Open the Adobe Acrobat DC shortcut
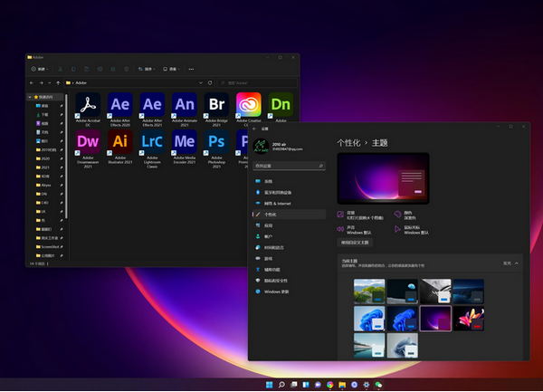 [x=88, y=107]
